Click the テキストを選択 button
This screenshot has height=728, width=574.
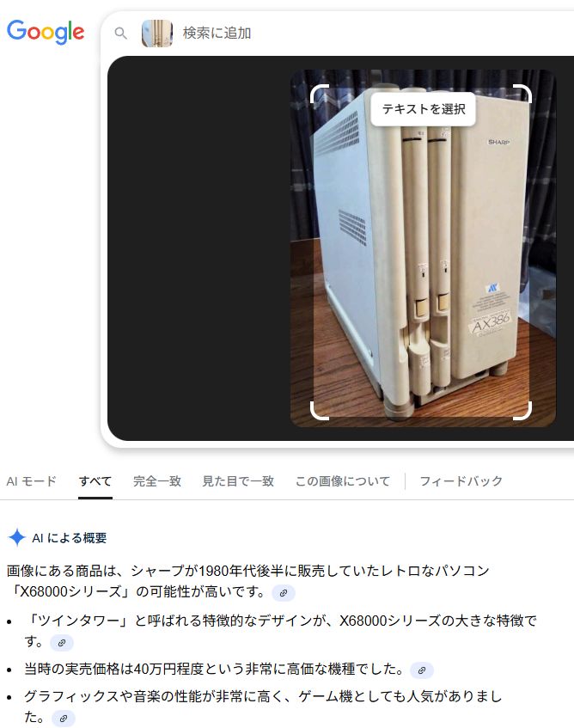click(423, 109)
